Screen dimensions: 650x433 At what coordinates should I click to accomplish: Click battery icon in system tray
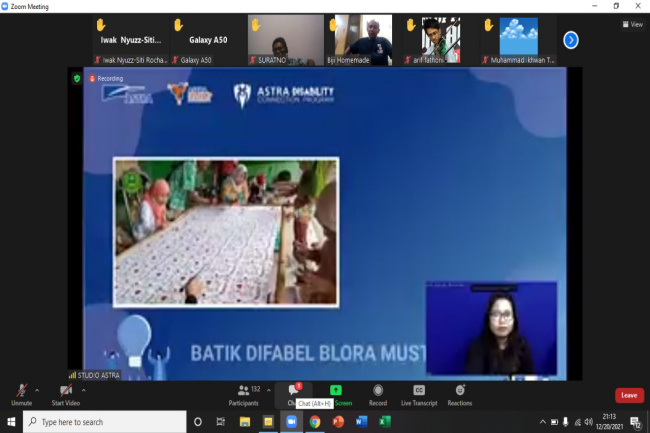[x=554, y=422]
